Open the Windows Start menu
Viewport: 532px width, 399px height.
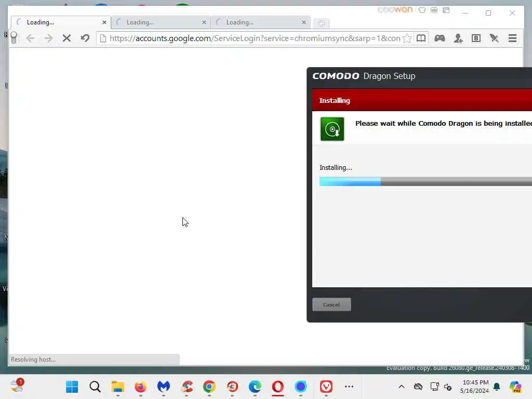coord(72,387)
